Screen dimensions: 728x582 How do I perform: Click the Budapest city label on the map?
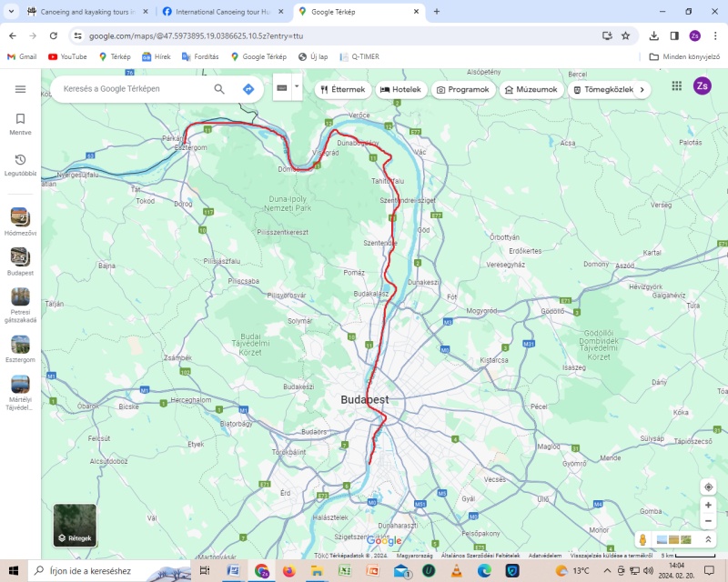365,399
